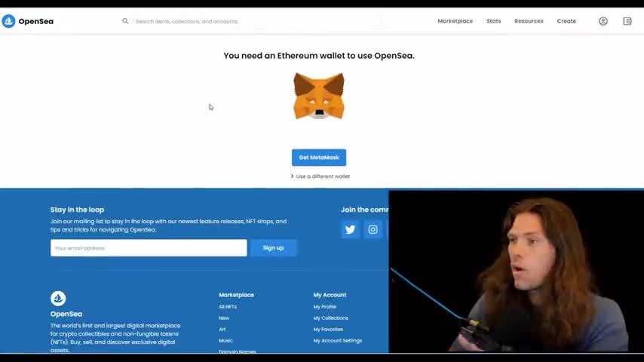
Task: Focus the email address input field
Action: pos(149,248)
